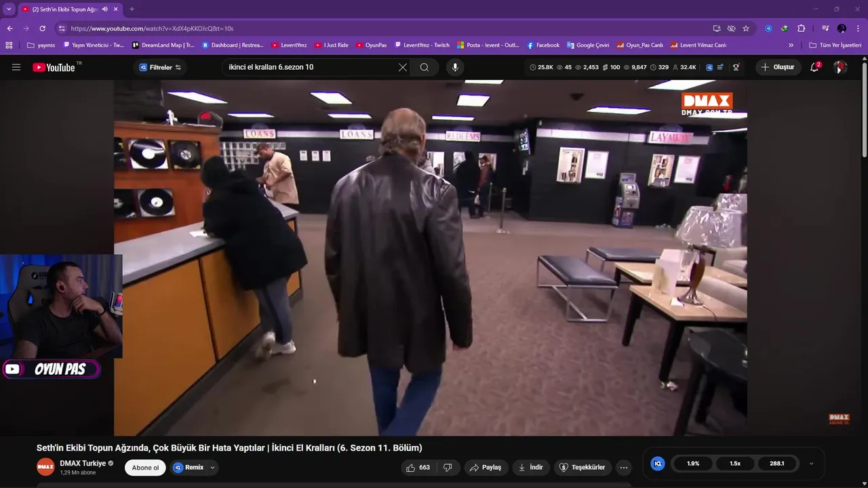Viewport: 868px width, 488px height.
Task: Click the video player to pause
Action: 431,258
